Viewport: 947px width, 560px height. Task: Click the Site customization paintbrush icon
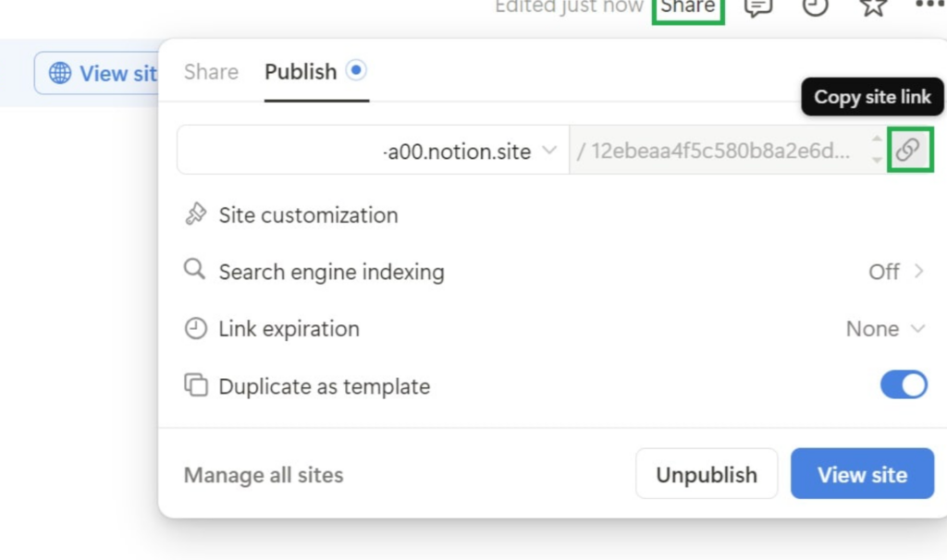coord(195,215)
